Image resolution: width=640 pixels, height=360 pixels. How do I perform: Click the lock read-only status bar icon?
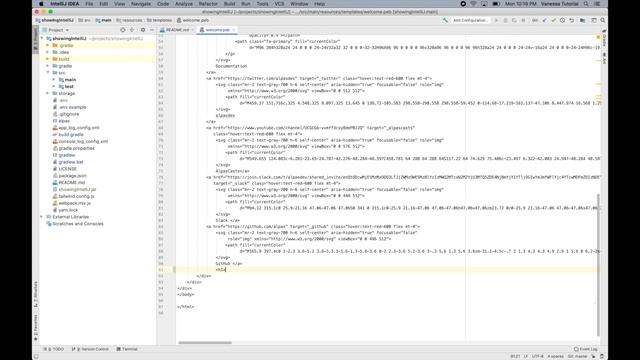tap(593, 356)
